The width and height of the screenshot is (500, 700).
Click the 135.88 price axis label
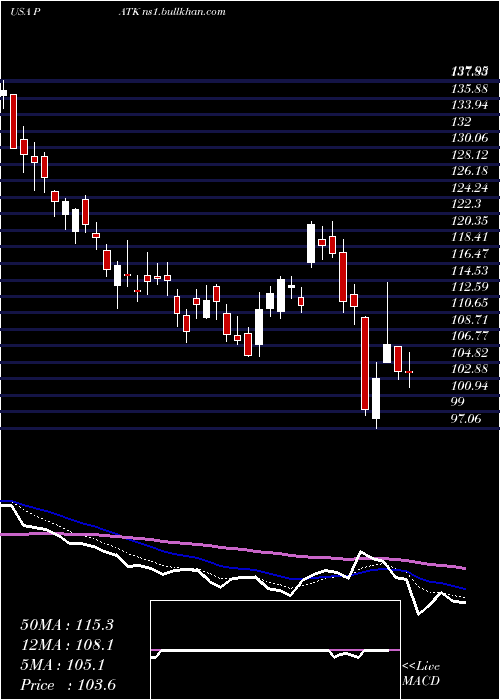[470, 88]
